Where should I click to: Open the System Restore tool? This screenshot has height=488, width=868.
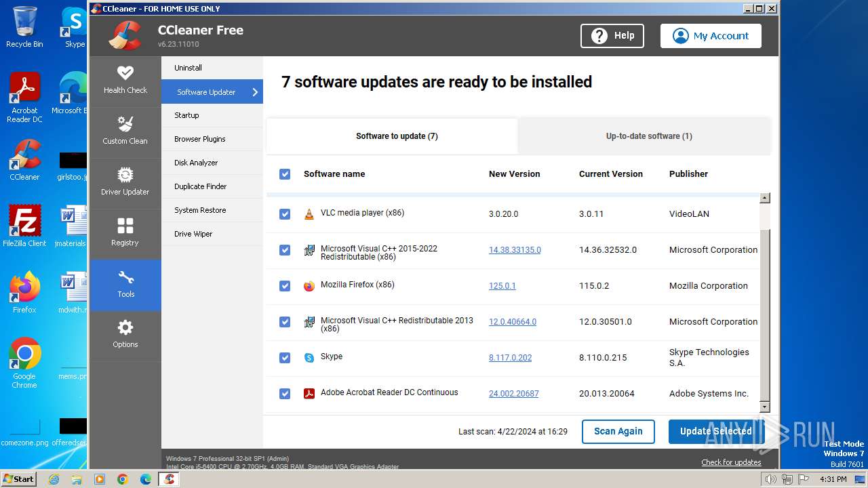pos(212,210)
